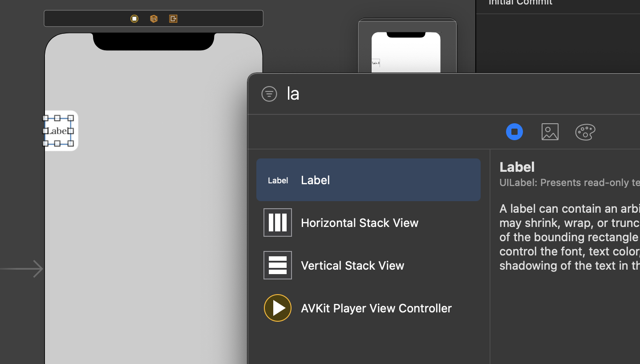
Task: Select the Exit icon in scene dock
Action: (x=173, y=19)
